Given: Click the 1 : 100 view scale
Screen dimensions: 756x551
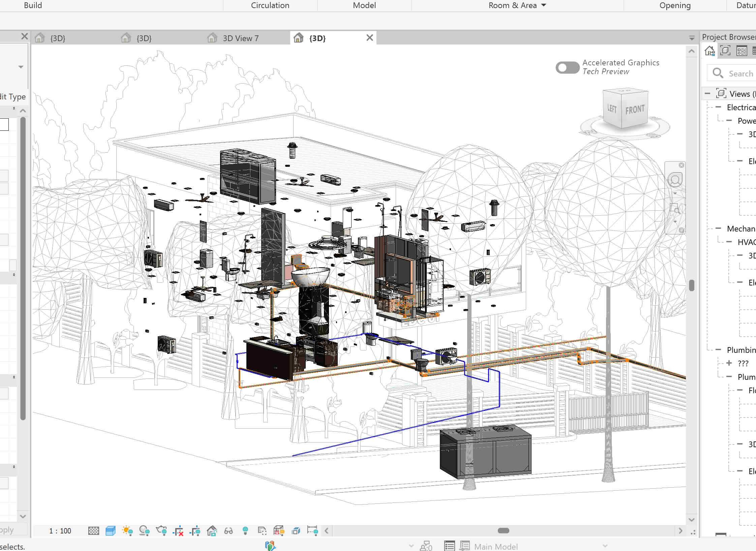Looking at the screenshot, I should pos(60,531).
